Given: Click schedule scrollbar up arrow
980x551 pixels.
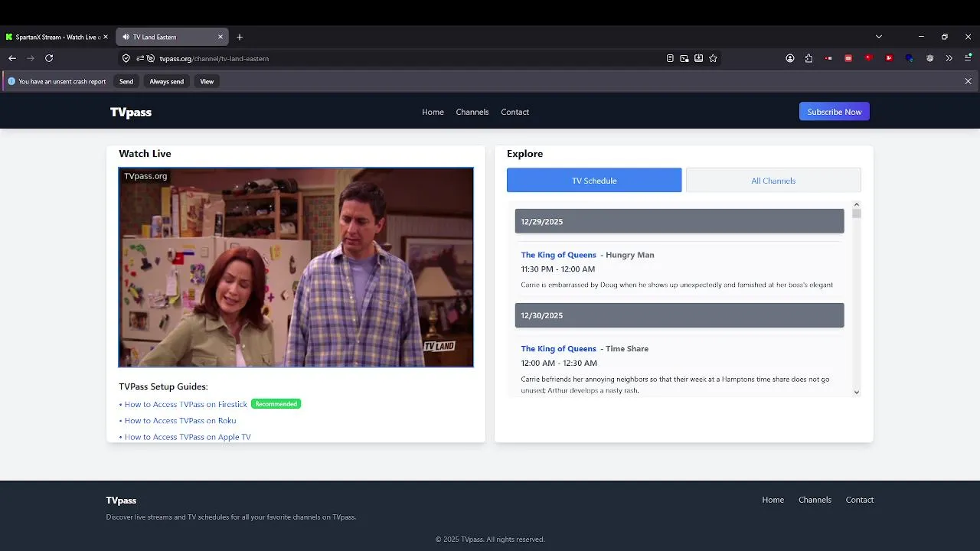Looking at the screenshot, I should click(856, 204).
